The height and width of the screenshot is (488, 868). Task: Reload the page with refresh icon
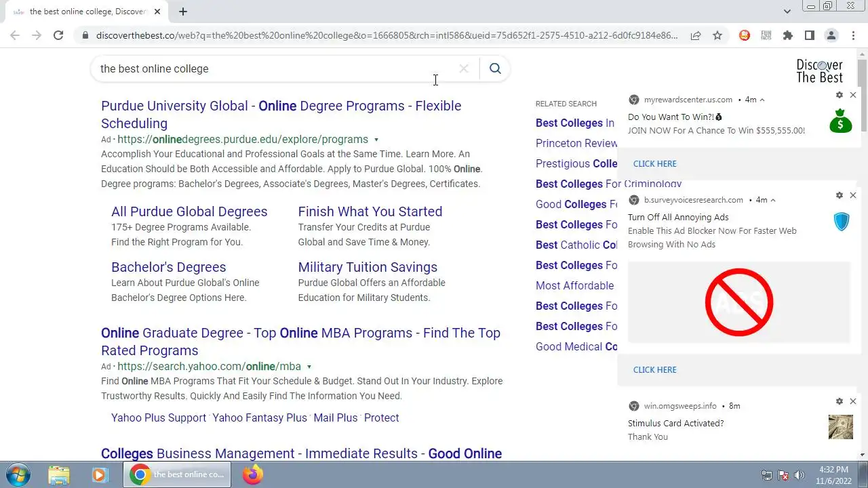click(x=58, y=35)
